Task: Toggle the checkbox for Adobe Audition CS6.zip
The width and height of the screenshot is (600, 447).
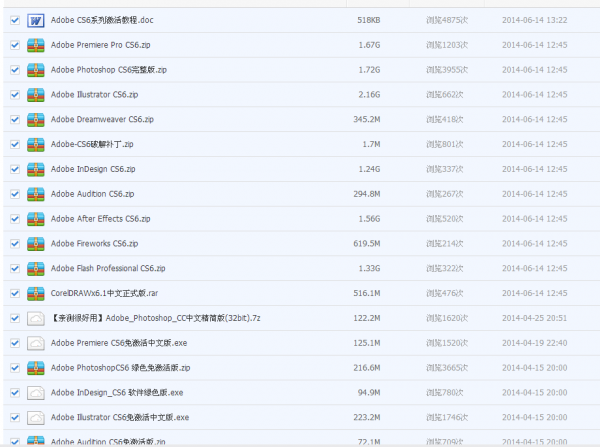Action: (x=14, y=194)
